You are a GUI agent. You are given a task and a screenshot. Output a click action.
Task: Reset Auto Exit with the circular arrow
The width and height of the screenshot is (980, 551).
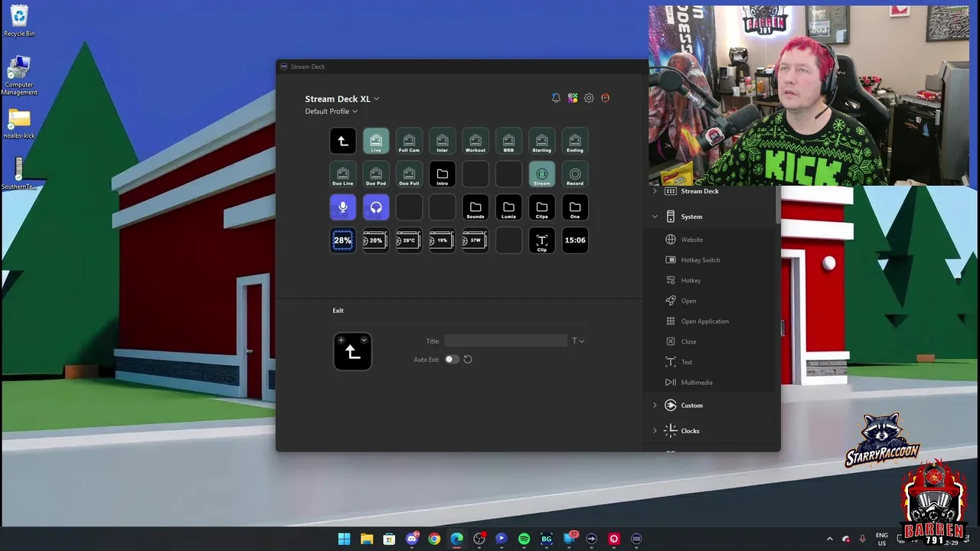pos(468,359)
